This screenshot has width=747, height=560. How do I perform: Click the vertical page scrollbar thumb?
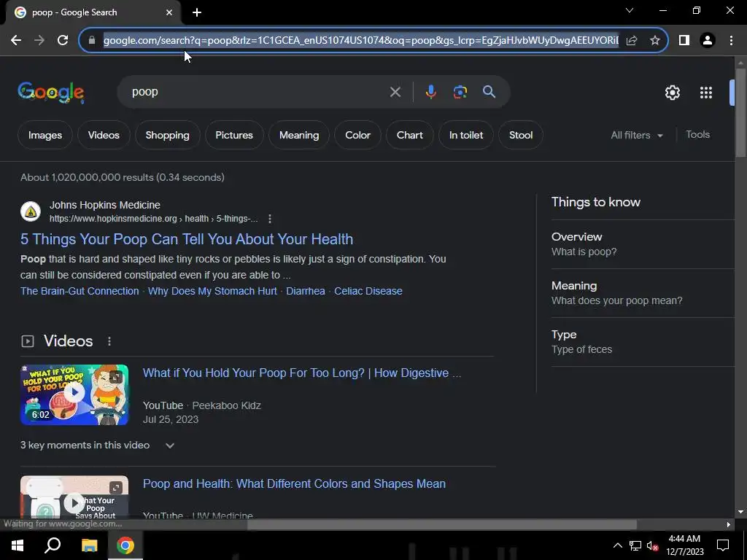740,112
